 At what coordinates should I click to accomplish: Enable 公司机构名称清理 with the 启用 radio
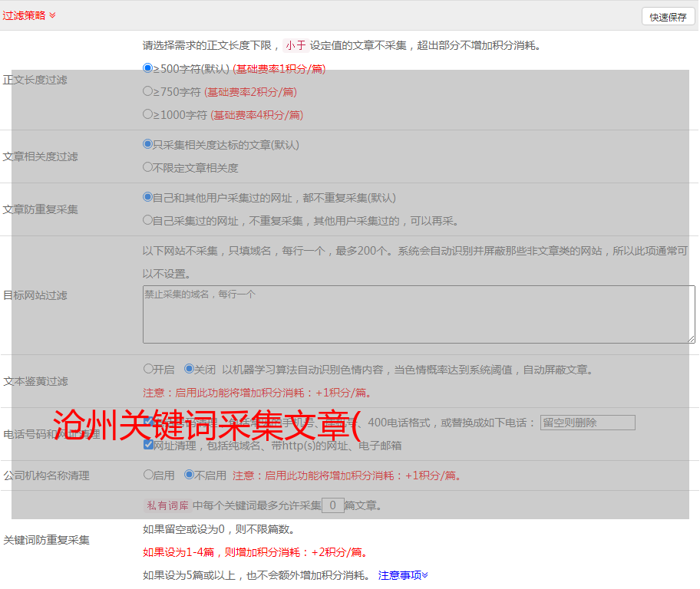[148, 475]
